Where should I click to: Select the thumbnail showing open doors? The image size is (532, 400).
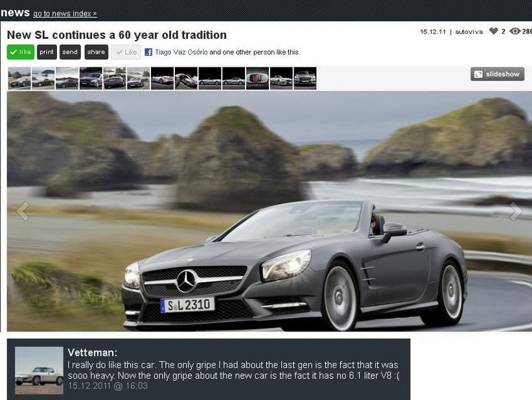[x=186, y=78]
